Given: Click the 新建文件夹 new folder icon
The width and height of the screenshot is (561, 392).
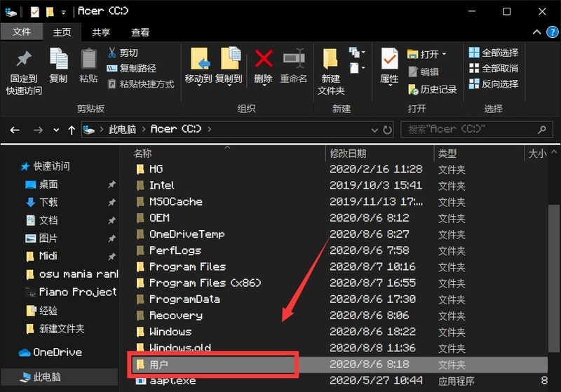Looking at the screenshot, I should pyautogui.click(x=330, y=59).
